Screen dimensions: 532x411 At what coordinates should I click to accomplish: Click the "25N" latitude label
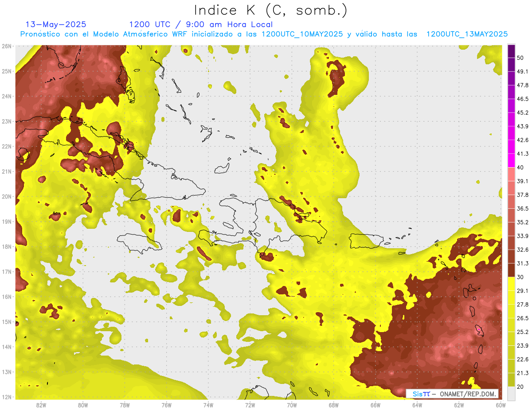click(x=7, y=71)
